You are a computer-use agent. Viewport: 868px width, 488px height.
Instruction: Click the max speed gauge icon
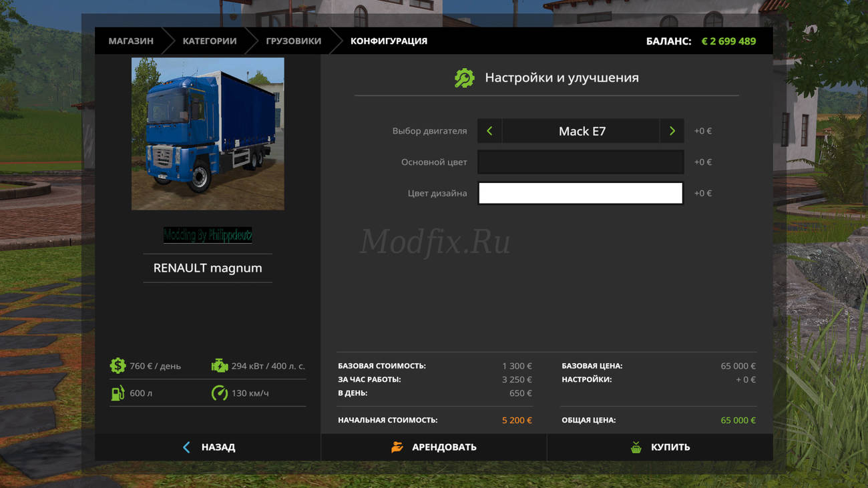(219, 393)
